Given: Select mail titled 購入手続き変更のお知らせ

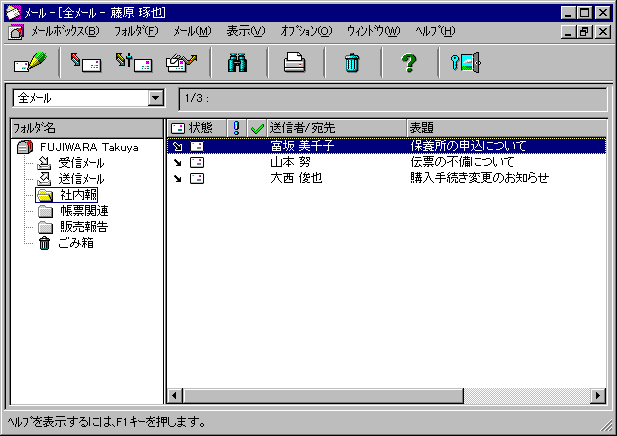Looking at the screenshot, I should click(x=479, y=178).
